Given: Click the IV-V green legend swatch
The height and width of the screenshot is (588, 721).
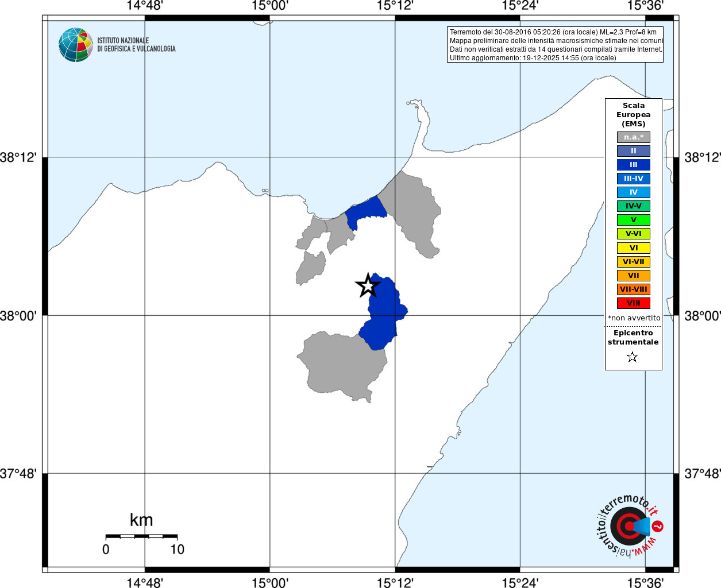Looking at the screenshot, I should point(634,206).
